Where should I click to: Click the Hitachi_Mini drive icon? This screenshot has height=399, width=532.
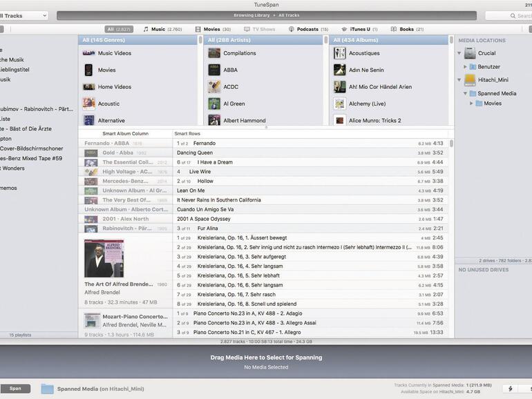(470, 80)
